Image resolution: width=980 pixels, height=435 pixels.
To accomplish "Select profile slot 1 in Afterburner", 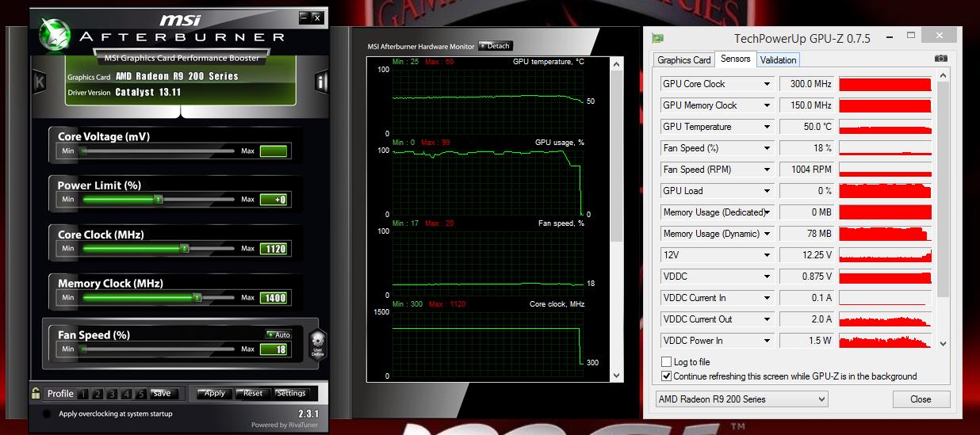I will click(x=83, y=394).
